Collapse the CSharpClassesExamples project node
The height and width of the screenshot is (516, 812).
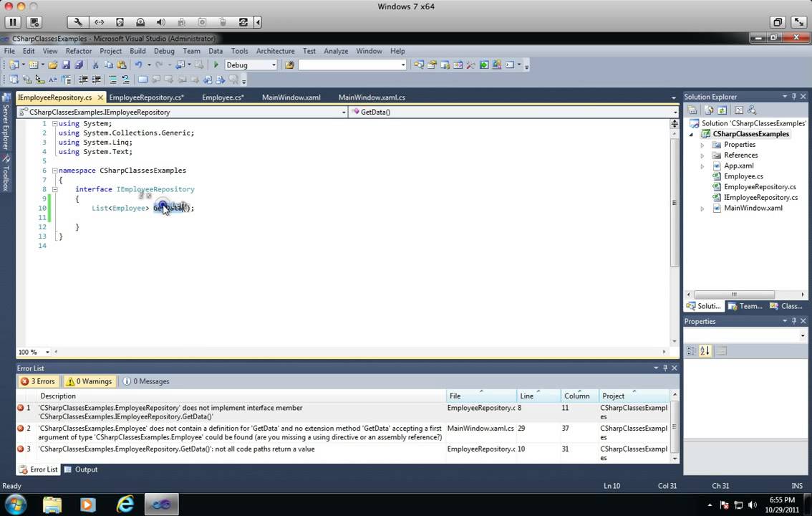691,134
